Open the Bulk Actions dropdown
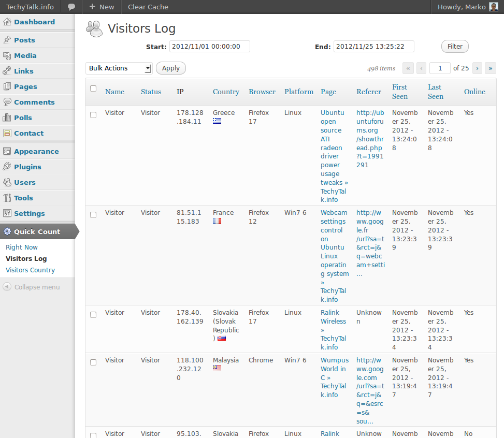The width and height of the screenshot is (504, 438). point(119,68)
